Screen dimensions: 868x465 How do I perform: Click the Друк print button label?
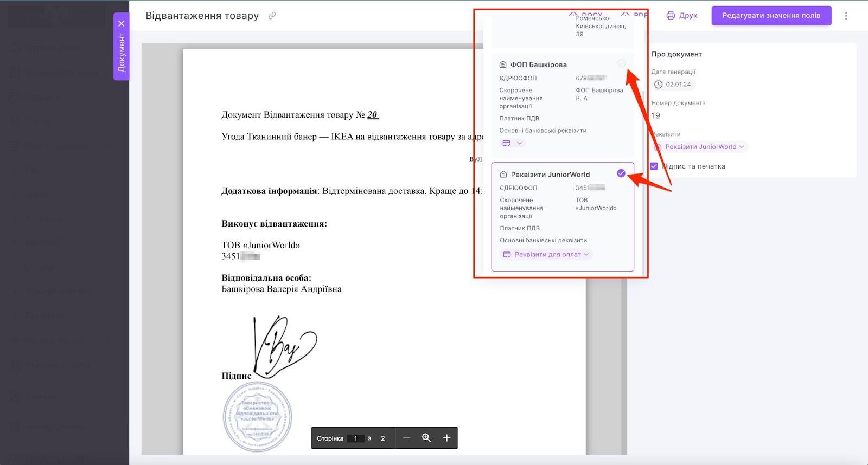(x=688, y=16)
